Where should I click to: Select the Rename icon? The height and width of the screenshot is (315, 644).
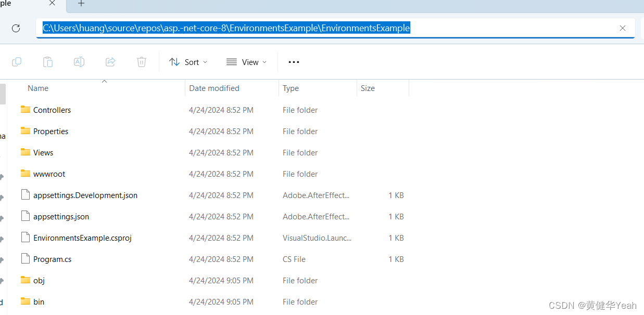(x=79, y=61)
